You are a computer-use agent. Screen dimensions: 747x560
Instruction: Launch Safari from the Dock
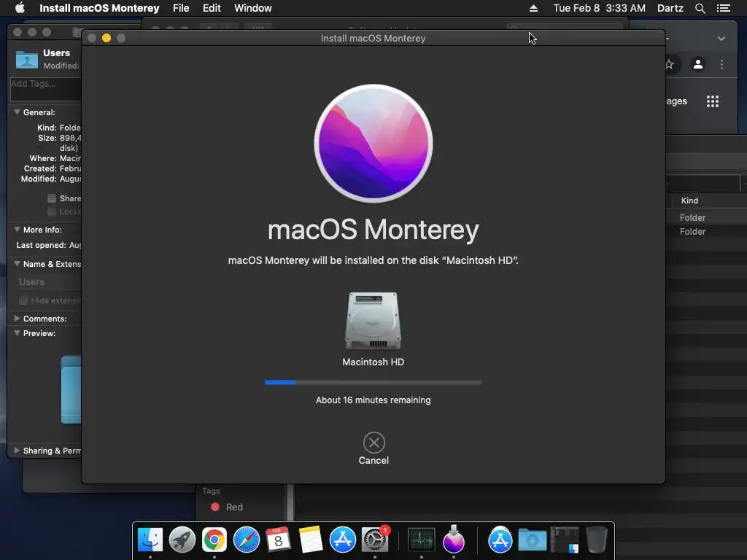[x=247, y=540]
